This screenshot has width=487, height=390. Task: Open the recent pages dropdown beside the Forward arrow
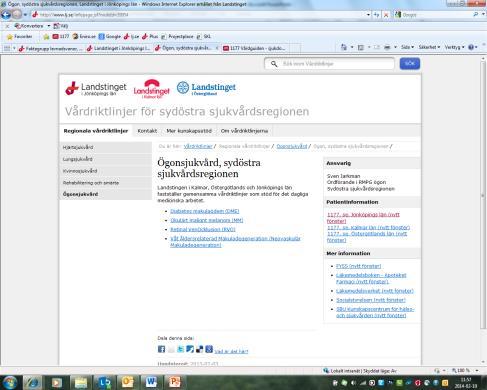coord(25,15)
